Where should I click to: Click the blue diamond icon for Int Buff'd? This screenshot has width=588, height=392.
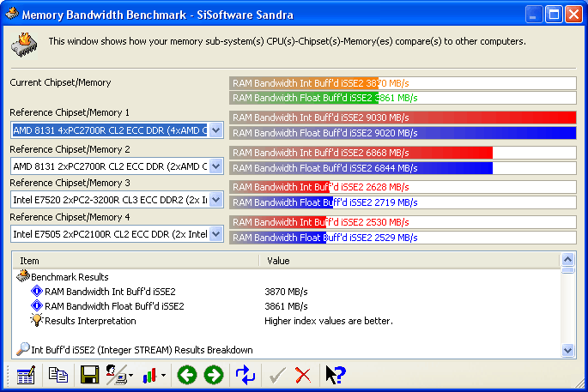(37, 291)
